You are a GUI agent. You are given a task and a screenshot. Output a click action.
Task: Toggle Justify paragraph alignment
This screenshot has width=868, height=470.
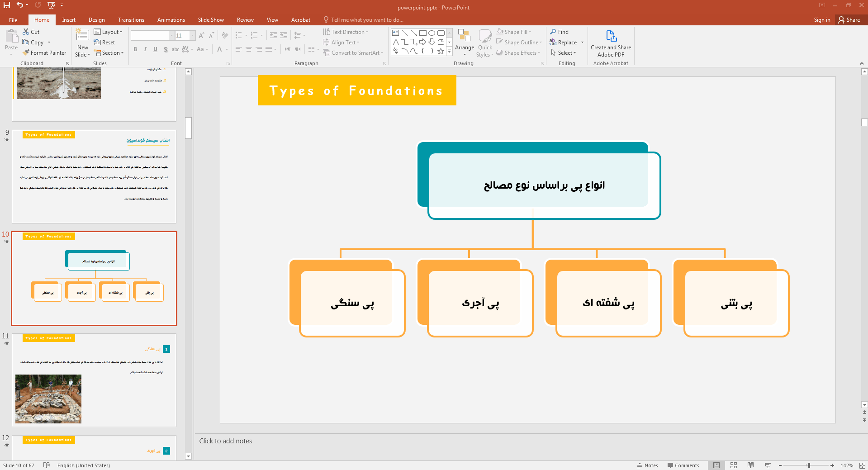click(269, 49)
